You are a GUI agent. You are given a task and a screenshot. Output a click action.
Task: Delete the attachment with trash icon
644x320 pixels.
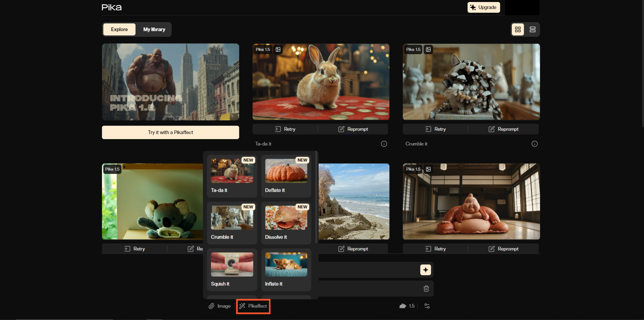(x=426, y=289)
